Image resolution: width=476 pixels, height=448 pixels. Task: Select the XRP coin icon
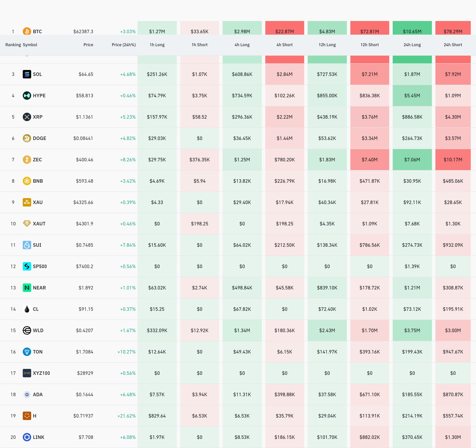[27, 117]
